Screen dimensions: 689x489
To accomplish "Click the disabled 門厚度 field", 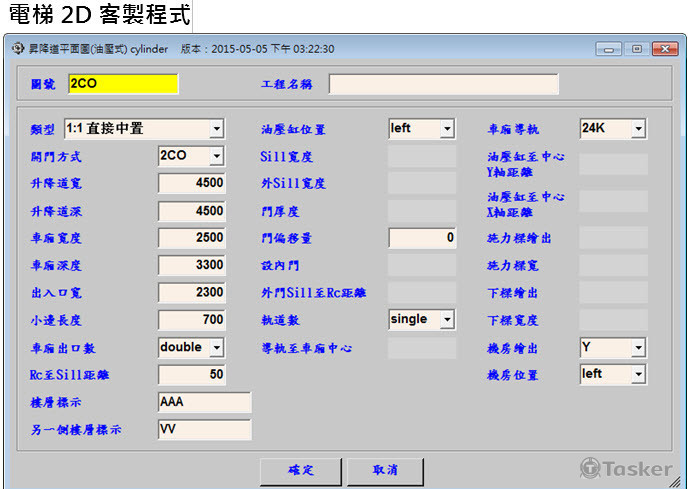I will pos(422,211).
